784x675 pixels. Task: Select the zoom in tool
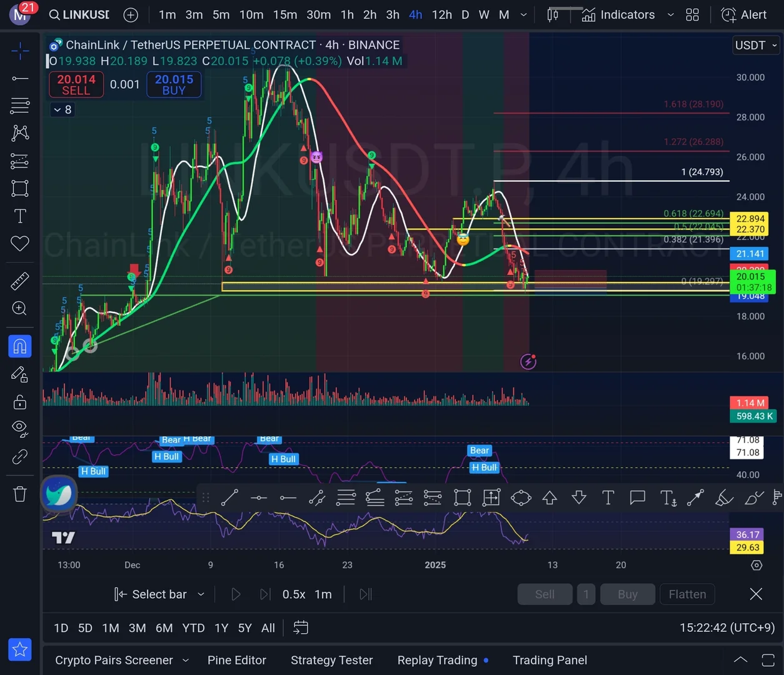point(20,308)
